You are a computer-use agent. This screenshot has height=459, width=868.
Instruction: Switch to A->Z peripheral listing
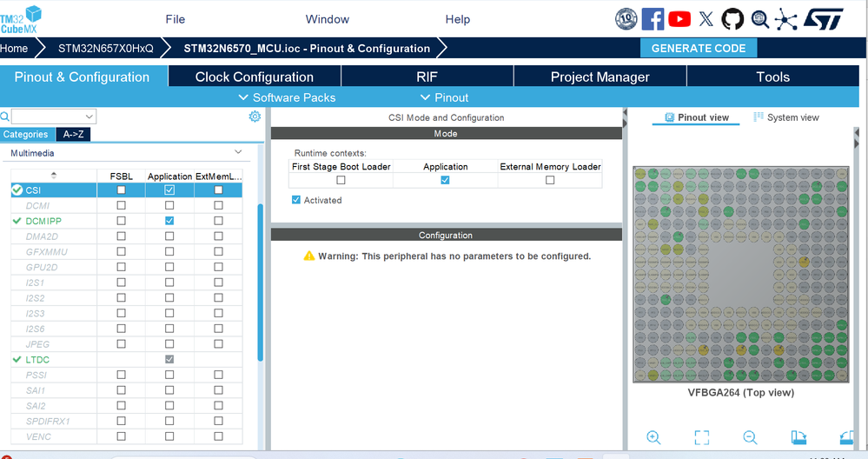(x=73, y=134)
